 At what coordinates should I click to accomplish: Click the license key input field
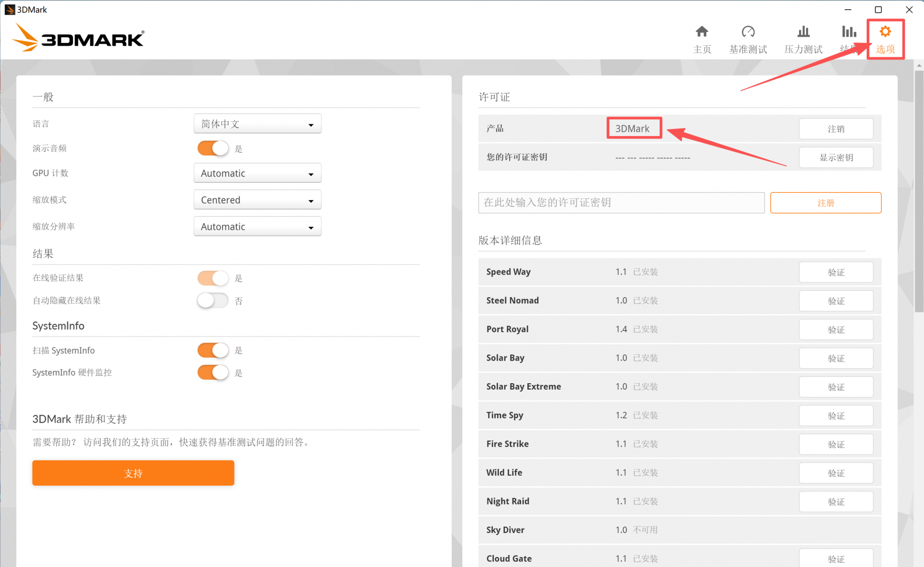click(x=621, y=203)
